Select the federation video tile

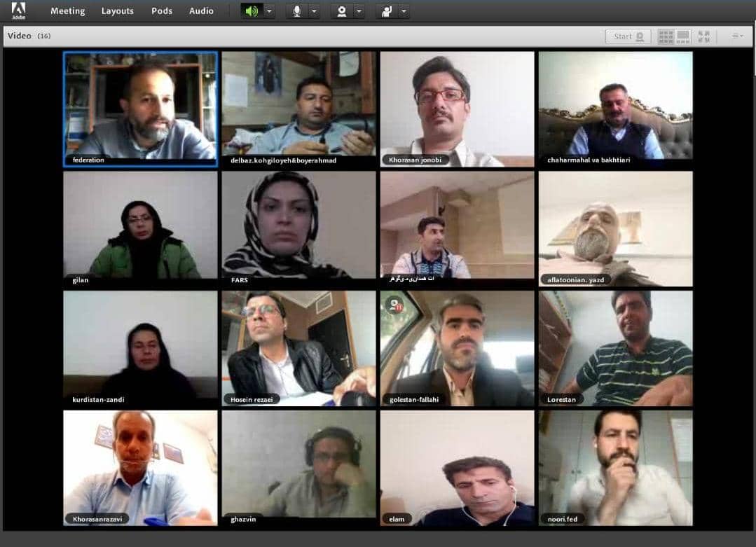pyautogui.click(x=140, y=109)
